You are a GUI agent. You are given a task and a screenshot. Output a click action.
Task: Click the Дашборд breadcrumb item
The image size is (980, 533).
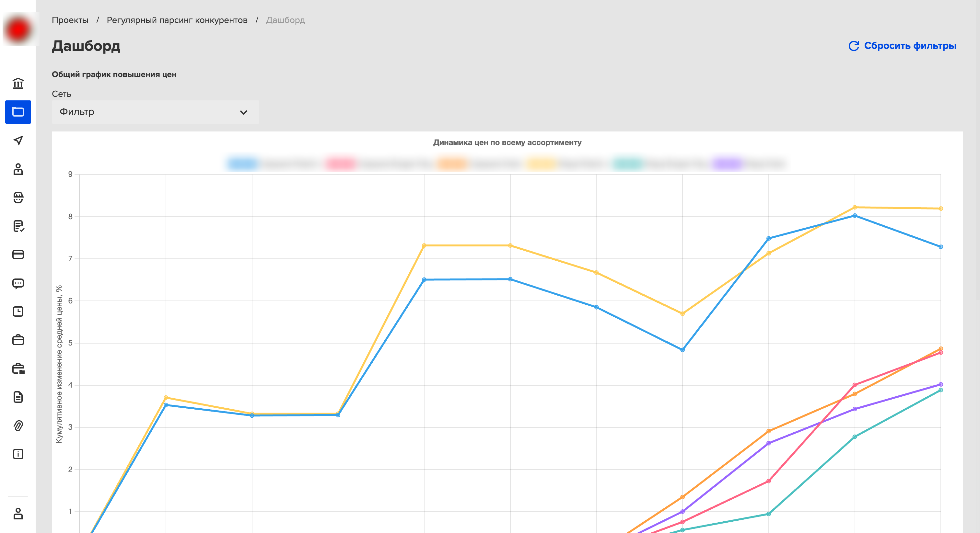285,20
